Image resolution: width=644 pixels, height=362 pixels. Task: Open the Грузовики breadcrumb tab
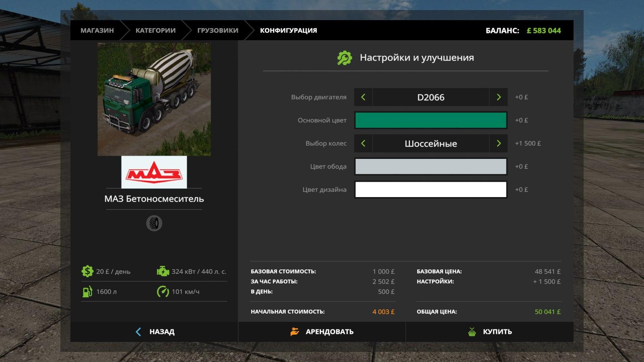click(217, 31)
